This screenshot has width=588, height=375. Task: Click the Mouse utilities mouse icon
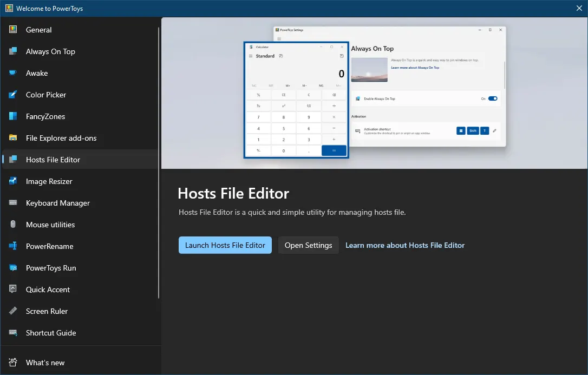pos(13,225)
